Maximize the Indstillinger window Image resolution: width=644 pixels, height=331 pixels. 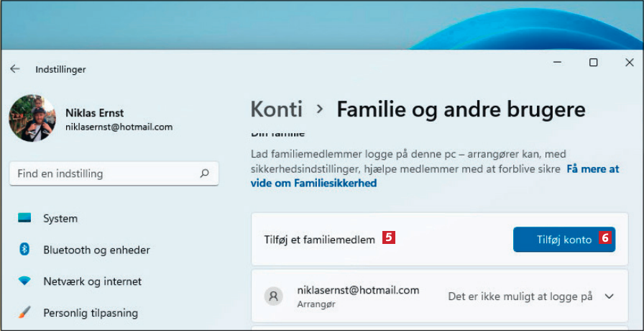(x=593, y=63)
